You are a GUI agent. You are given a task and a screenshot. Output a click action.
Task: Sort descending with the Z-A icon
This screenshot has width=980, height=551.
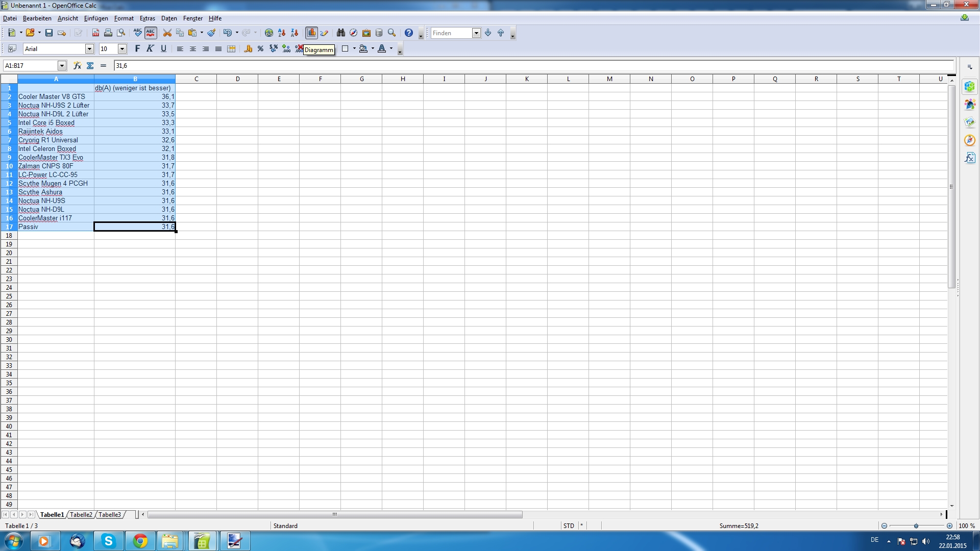[x=295, y=33]
